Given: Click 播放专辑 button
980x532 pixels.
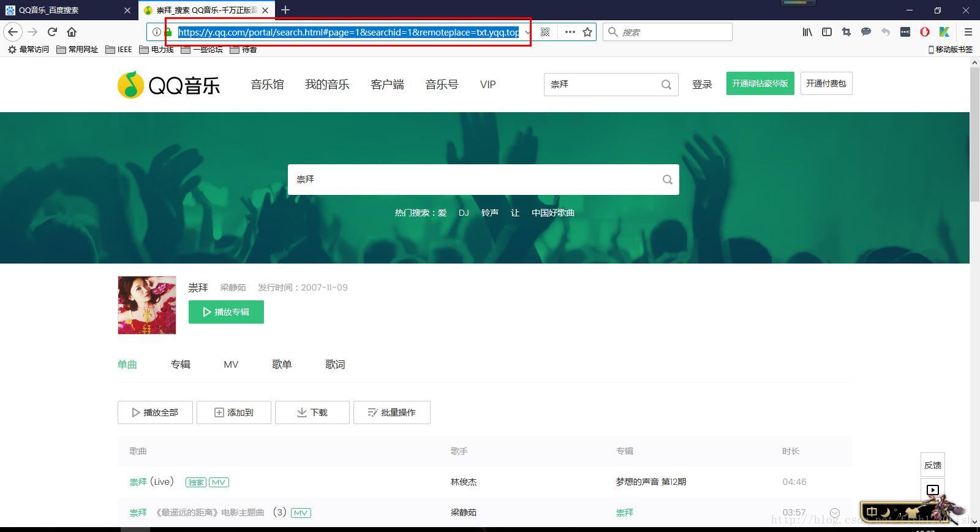Looking at the screenshot, I should tap(226, 312).
